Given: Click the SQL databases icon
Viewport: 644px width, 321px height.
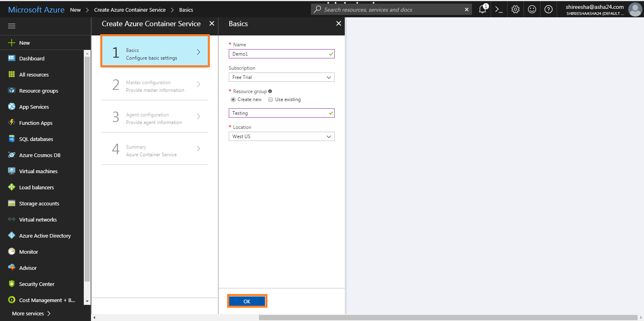Looking at the screenshot, I should point(12,139).
